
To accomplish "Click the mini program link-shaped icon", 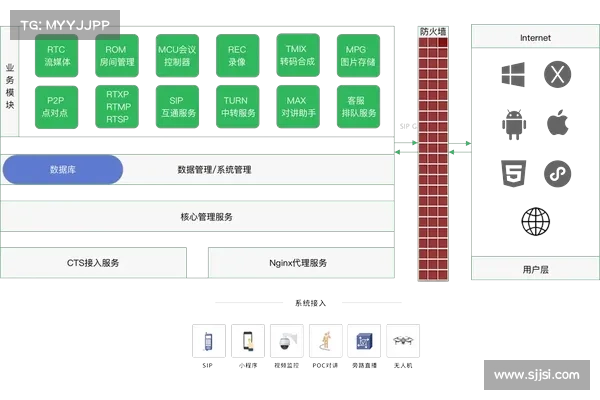I will (x=558, y=174).
